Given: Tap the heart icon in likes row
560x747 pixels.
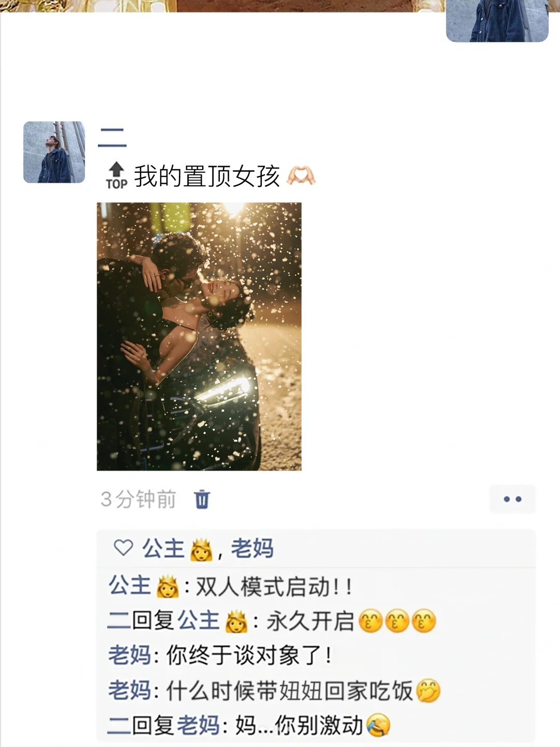Looking at the screenshot, I should click(x=123, y=548).
